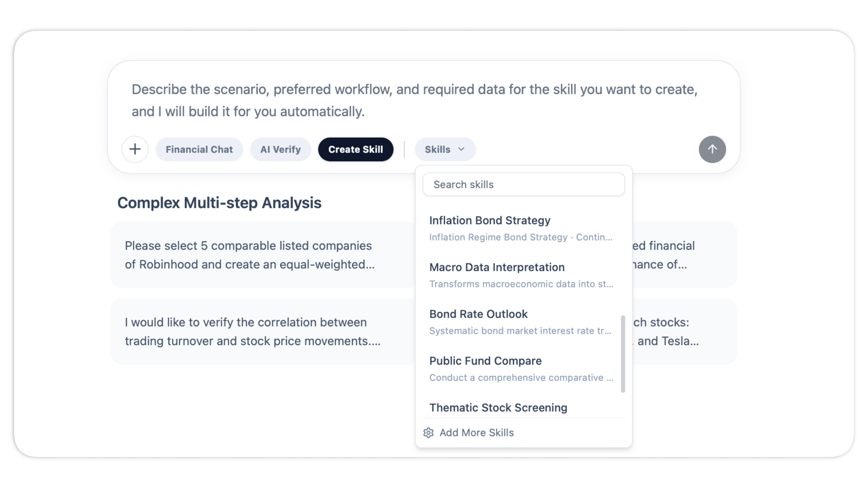868x488 pixels.
Task: Click the skill description text area
Action: pyautogui.click(x=414, y=100)
